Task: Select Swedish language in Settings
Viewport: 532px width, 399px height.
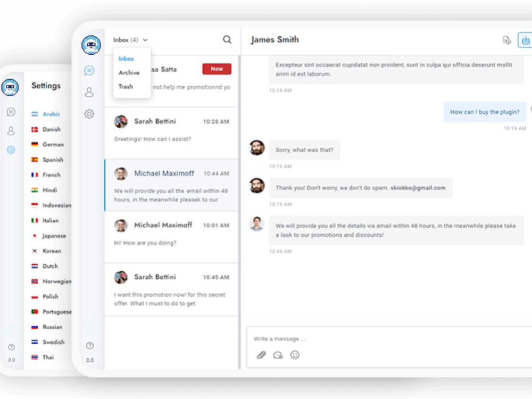Action: pos(47,342)
